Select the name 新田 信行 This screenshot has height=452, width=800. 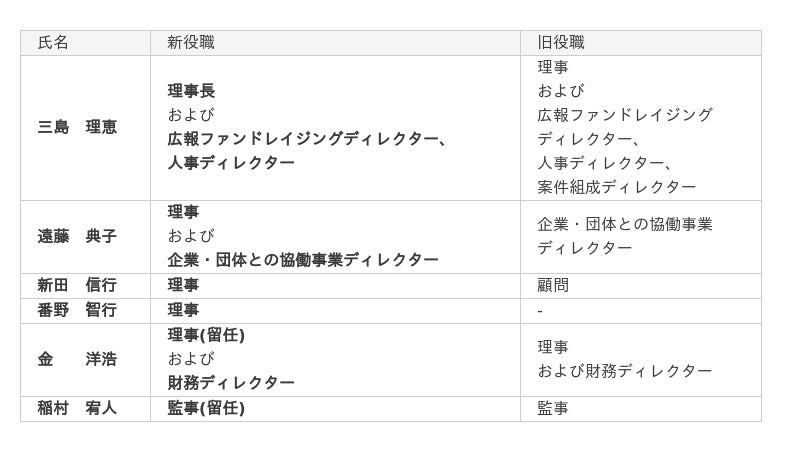(77, 285)
